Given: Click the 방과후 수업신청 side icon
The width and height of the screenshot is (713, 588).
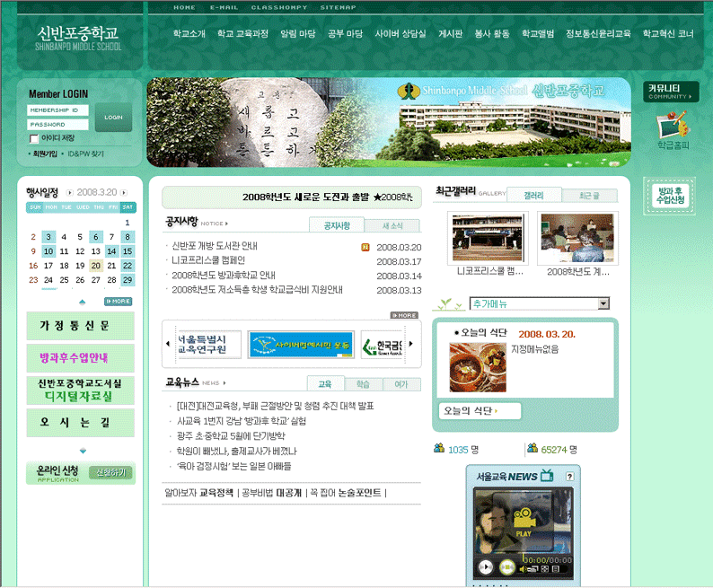Looking at the screenshot, I should tap(671, 197).
